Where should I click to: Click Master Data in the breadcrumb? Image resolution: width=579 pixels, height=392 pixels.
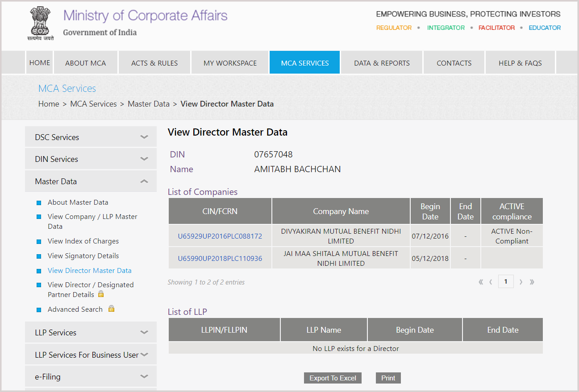(149, 103)
